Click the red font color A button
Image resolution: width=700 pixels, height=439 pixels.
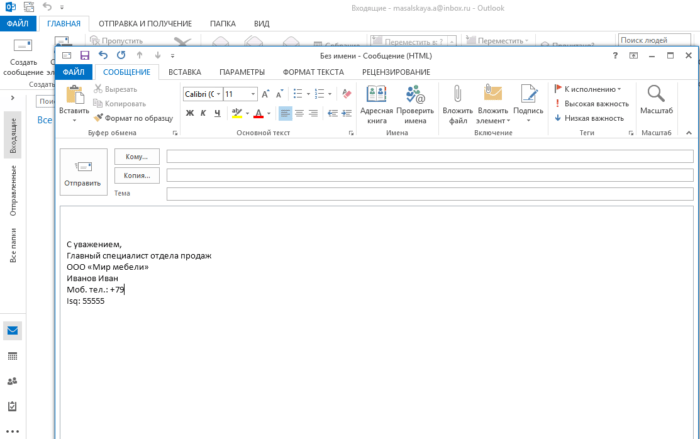(x=257, y=113)
